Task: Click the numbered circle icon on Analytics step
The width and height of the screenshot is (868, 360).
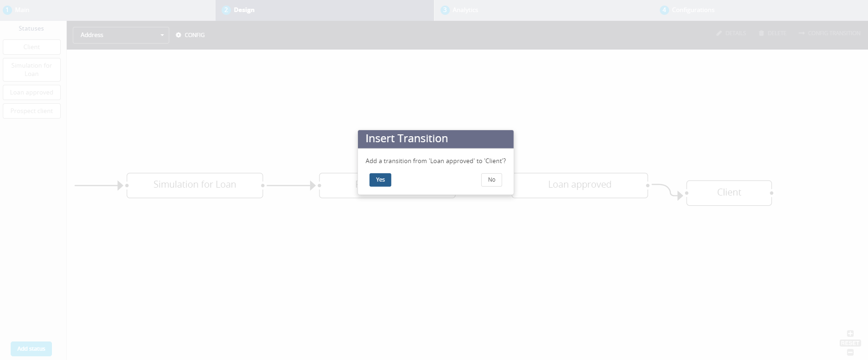Action: point(445,10)
